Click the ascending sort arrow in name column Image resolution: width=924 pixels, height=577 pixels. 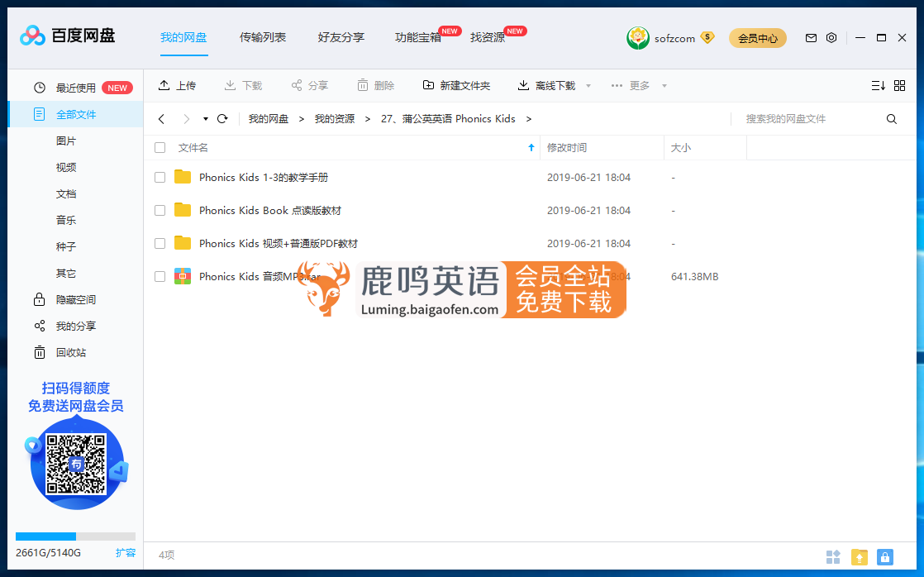[x=531, y=148]
